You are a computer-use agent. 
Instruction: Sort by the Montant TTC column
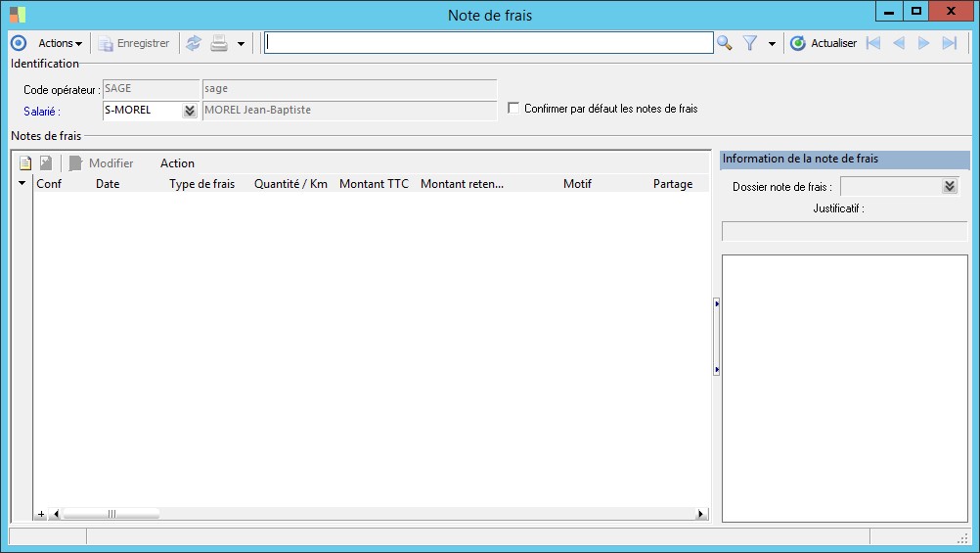pyautogui.click(x=374, y=184)
